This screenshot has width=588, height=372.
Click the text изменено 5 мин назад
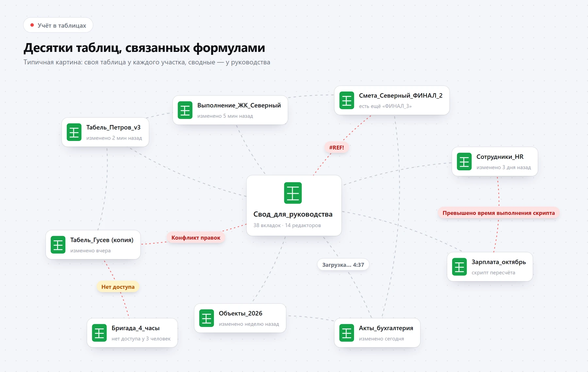click(225, 116)
